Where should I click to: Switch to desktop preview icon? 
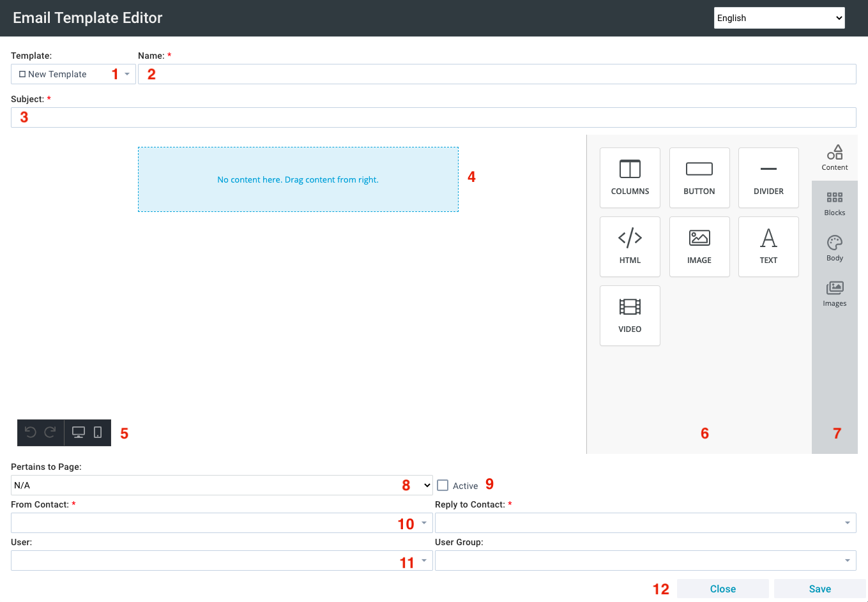[79, 432]
